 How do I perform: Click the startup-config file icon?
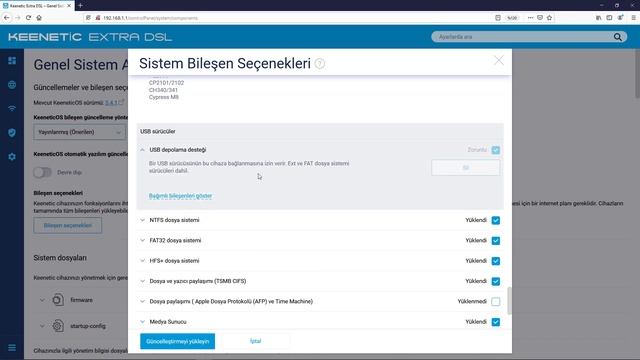pyautogui.click(x=58, y=326)
